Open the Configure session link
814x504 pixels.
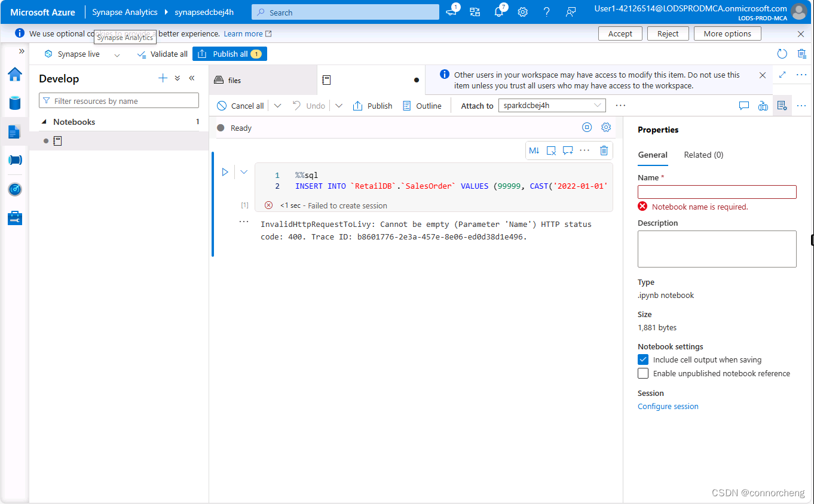pos(668,406)
